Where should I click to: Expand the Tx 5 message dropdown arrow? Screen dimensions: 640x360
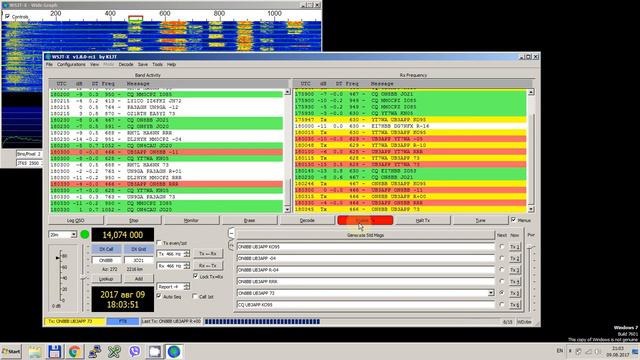[491, 293]
